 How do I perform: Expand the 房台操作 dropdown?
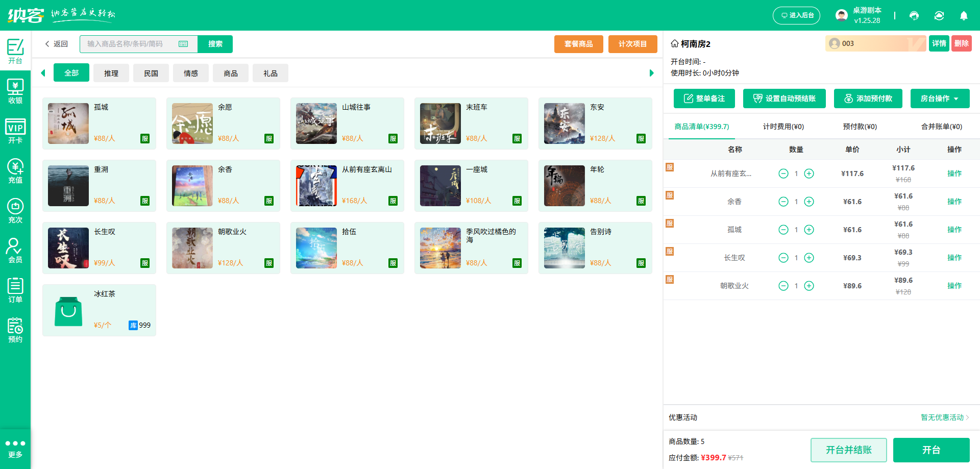tap(940, 98)
